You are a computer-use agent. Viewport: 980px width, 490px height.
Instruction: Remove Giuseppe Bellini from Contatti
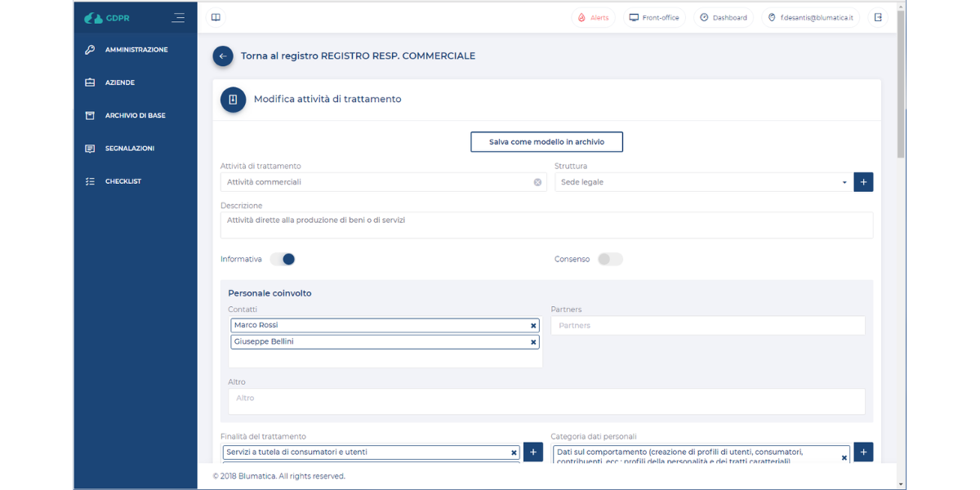[533, 342]
